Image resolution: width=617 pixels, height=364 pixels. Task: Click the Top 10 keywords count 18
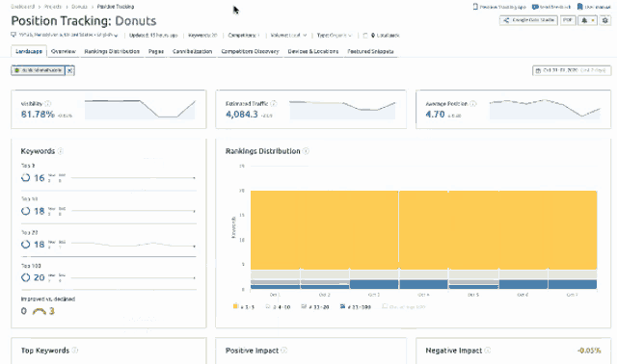click(39, 211)
